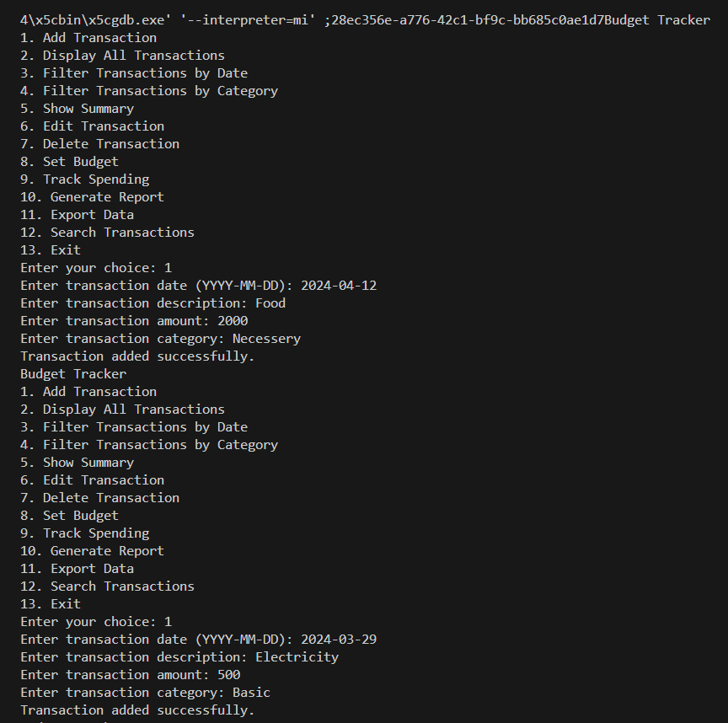Click 'Search Transactions' in the second menu listing
The image size is (728, 723).
[122, 586]
